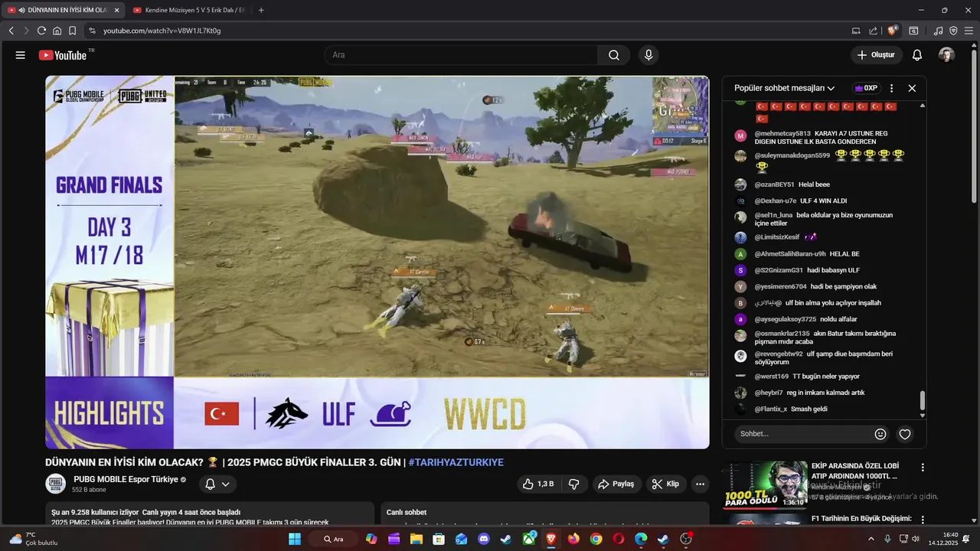Open Firefox from the taskbar
Viewport: 980px width, 551px height.
tap(573, 539)
